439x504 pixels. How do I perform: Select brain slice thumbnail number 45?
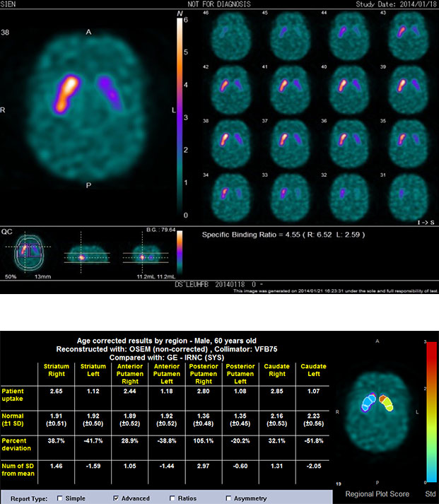pos(291,36)
